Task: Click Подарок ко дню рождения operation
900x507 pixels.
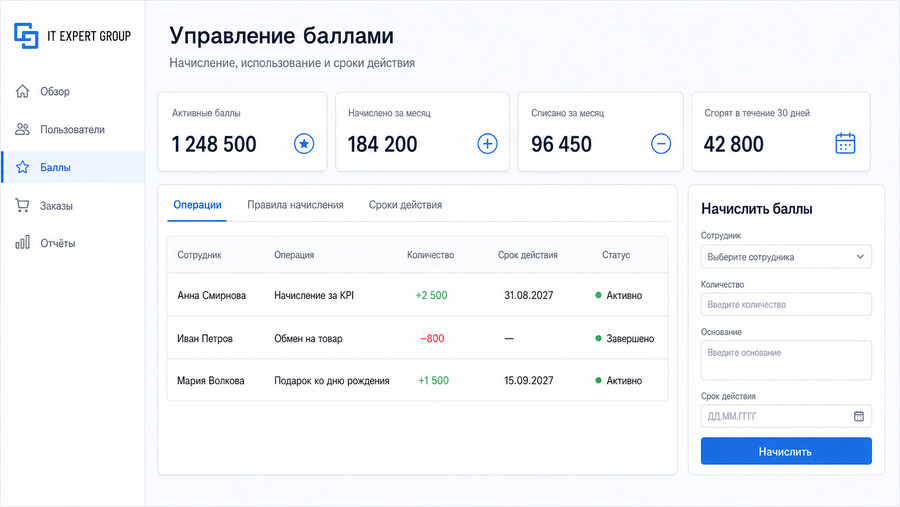Action: [332, 380]
